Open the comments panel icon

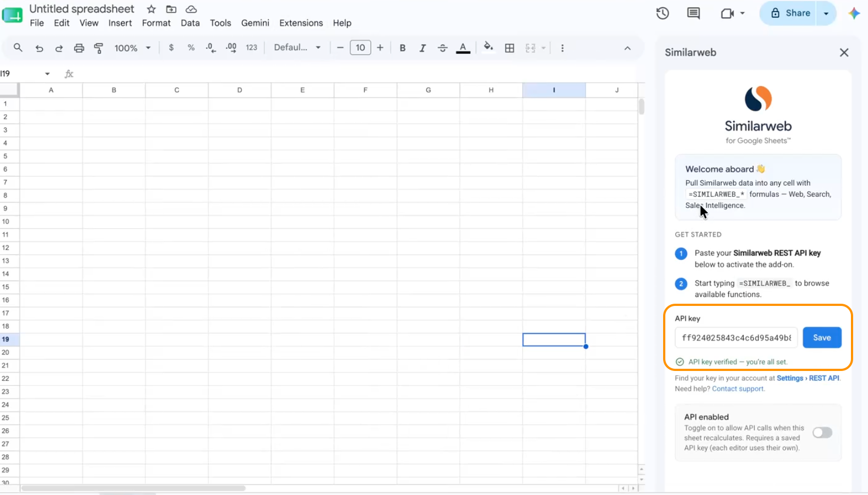[x=693, y=13]
